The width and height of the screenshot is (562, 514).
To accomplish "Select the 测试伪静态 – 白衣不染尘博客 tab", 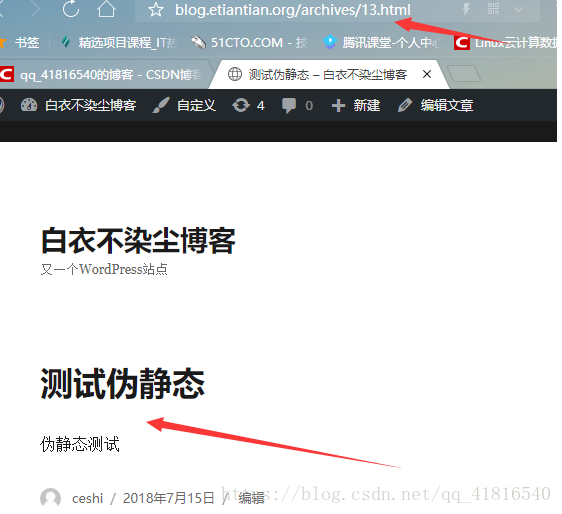I will click(328, 75).
